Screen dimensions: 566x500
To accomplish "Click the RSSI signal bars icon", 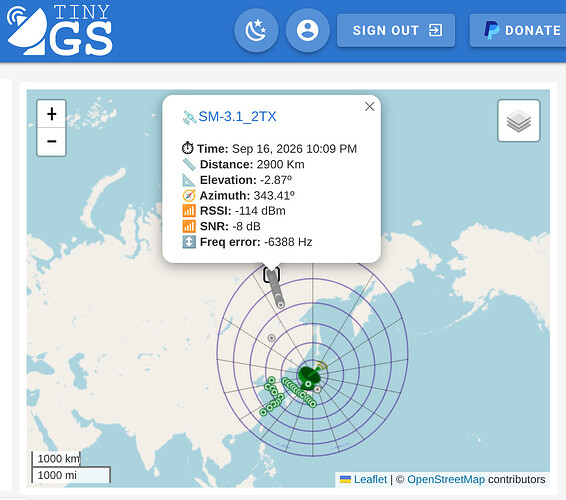I will [189, 211].
